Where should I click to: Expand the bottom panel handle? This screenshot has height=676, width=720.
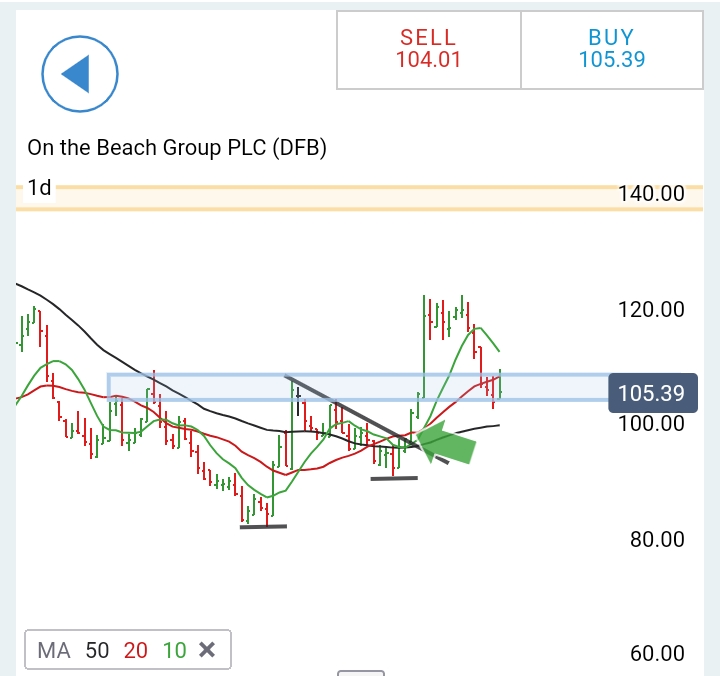[361, 673]
